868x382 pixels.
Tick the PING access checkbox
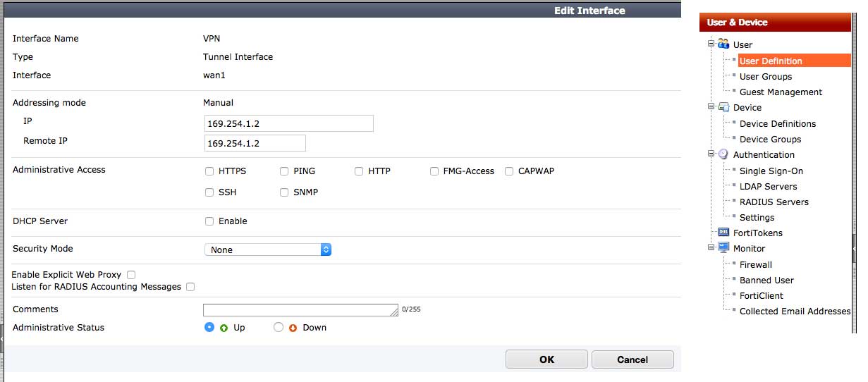284,171
